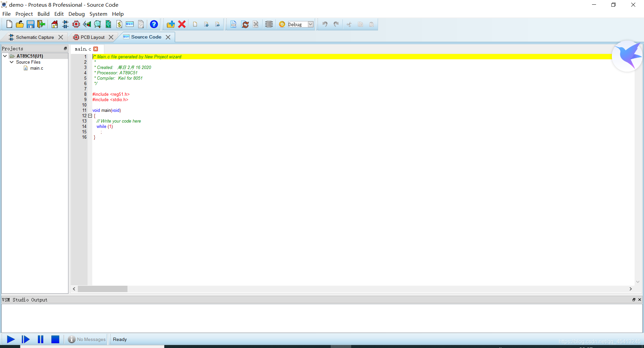Click the "while (1)" code line

(105, 126)
